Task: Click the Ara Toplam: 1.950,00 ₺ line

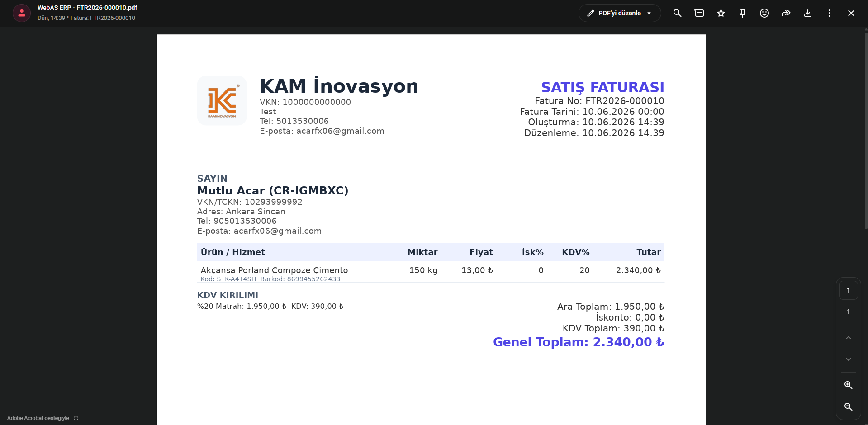Action: [611, 307]
